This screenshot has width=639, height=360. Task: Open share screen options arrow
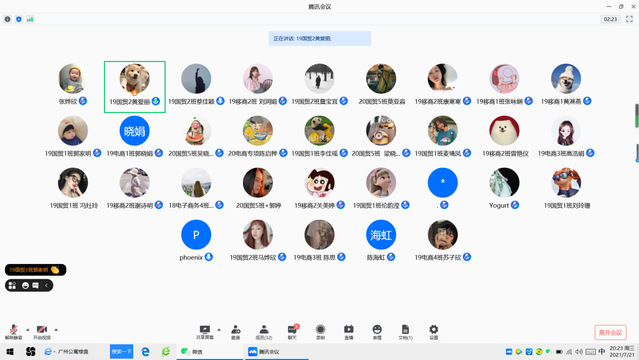[x=219, y=329]
